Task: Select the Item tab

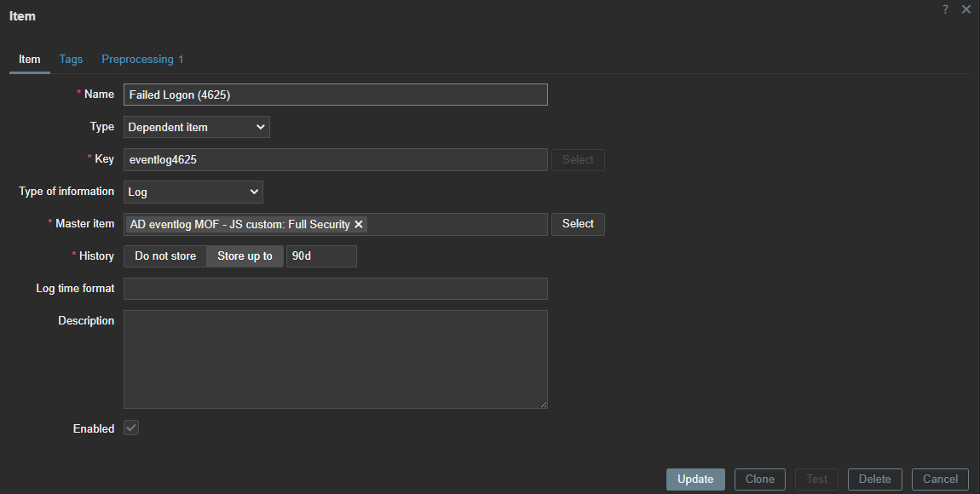Action: (30, 60)
